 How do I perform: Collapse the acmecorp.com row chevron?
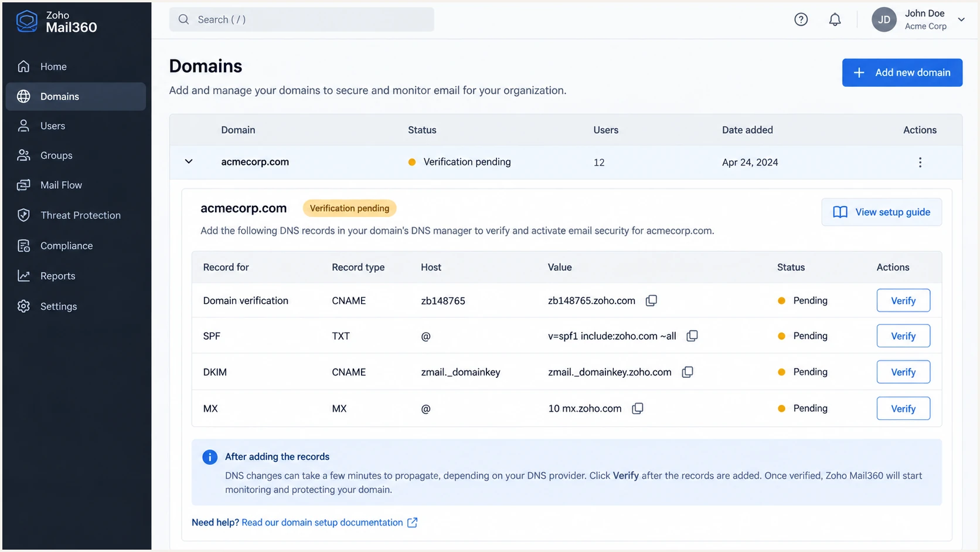point(189,161)
